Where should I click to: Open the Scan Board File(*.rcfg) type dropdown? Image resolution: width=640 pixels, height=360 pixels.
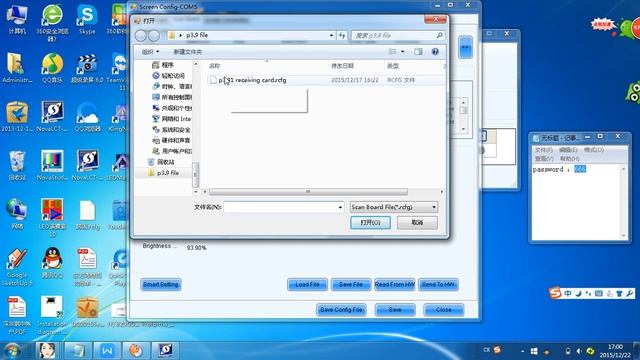click(x=394, y=207)
